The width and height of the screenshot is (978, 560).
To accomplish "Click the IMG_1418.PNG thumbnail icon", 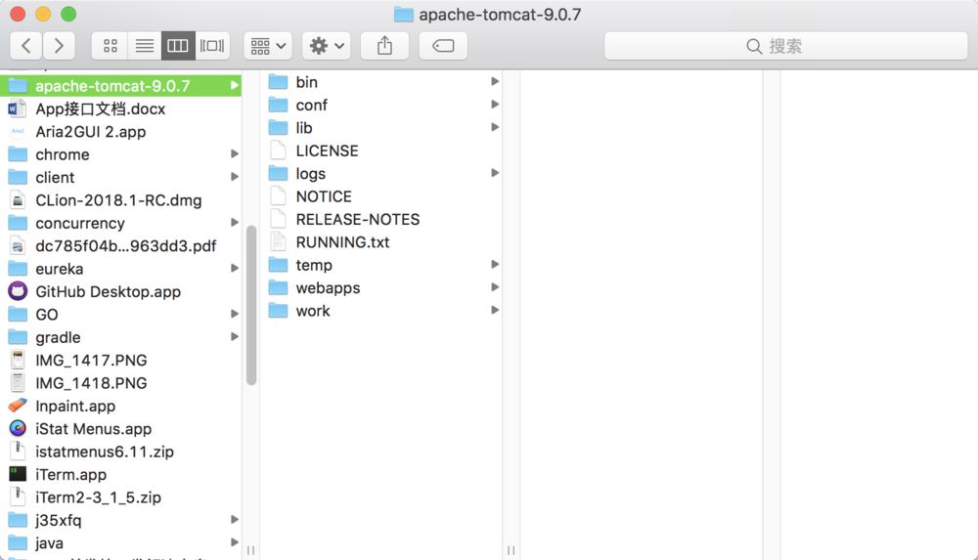I will point(18,383).
